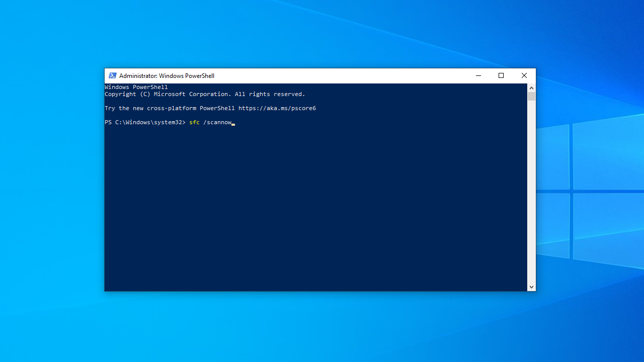The image size is (644, 362).
Task: Click the 'PS C:\Windows\system32>' prompt
Action: click(145, 122)
